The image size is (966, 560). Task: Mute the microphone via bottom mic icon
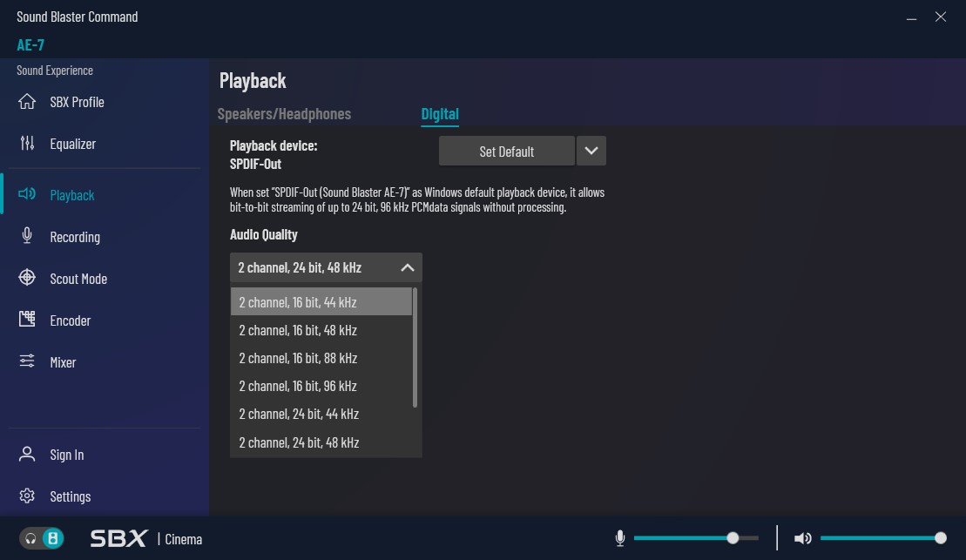point(620,538)
